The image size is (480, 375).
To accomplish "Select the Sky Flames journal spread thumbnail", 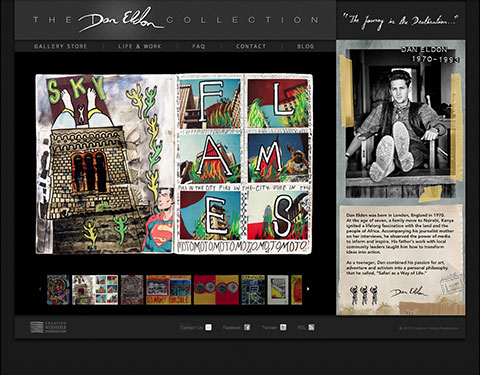I will coord(95,290).
